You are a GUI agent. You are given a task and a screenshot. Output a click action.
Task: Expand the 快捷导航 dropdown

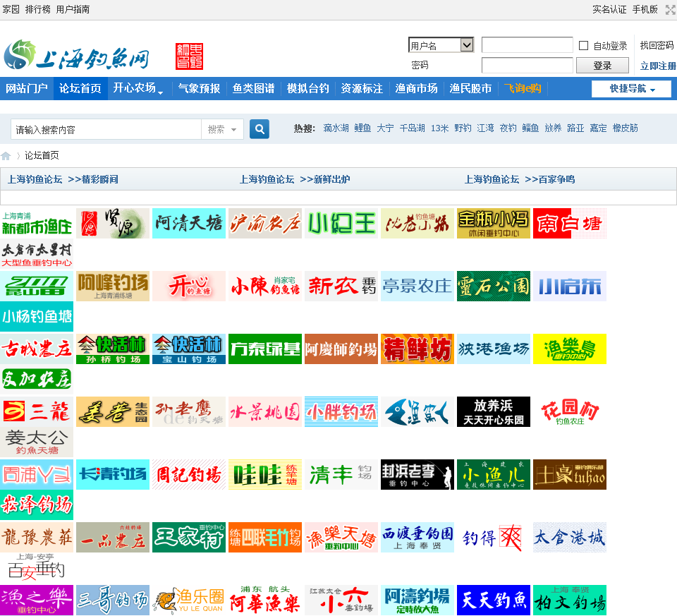click(631, 89)
